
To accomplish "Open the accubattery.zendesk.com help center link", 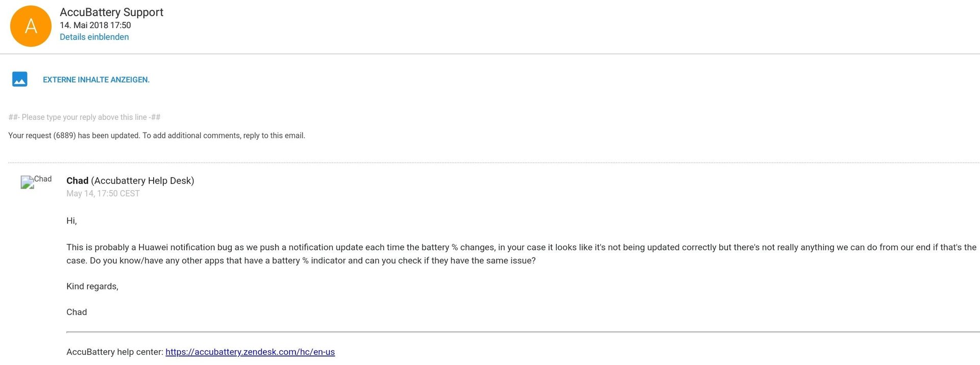I will point(250,352).
